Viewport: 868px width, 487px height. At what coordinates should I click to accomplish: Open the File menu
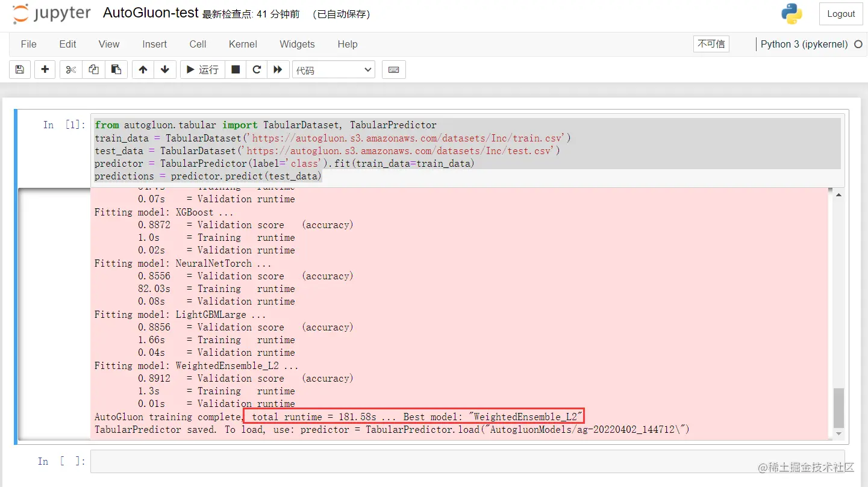click(x=28, y=44)
